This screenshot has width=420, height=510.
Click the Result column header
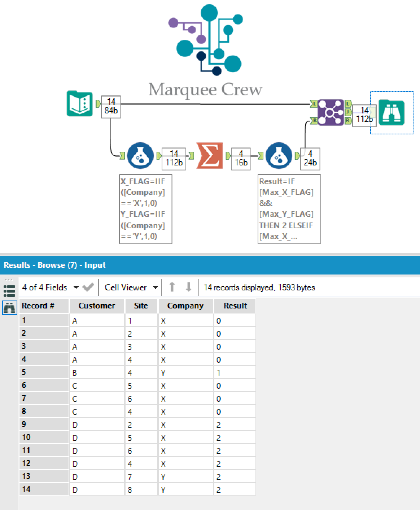235,306
